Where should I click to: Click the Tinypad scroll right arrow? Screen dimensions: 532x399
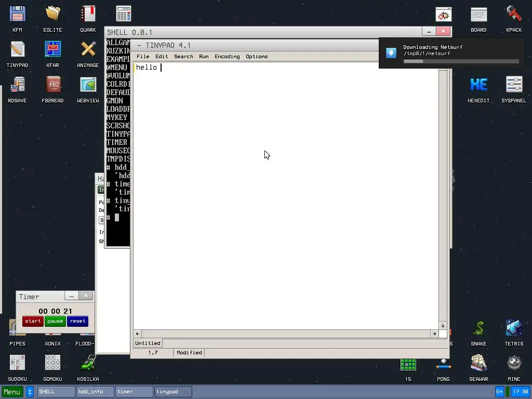point(434,334)
